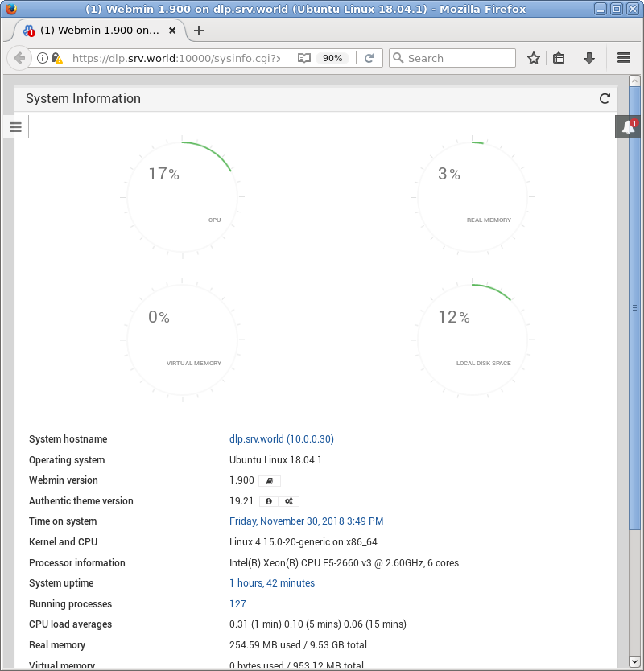Close the Webmin browser tab

tap(172, 31)
